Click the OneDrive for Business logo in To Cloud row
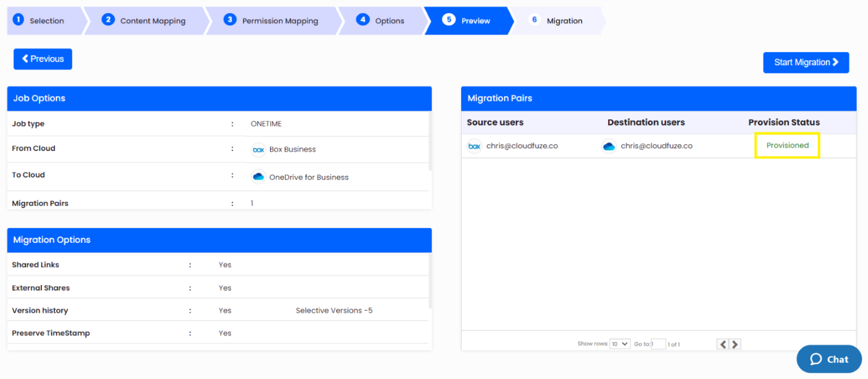Image resolution: width=868 pixels, height=379 pixels. [258, 176]
